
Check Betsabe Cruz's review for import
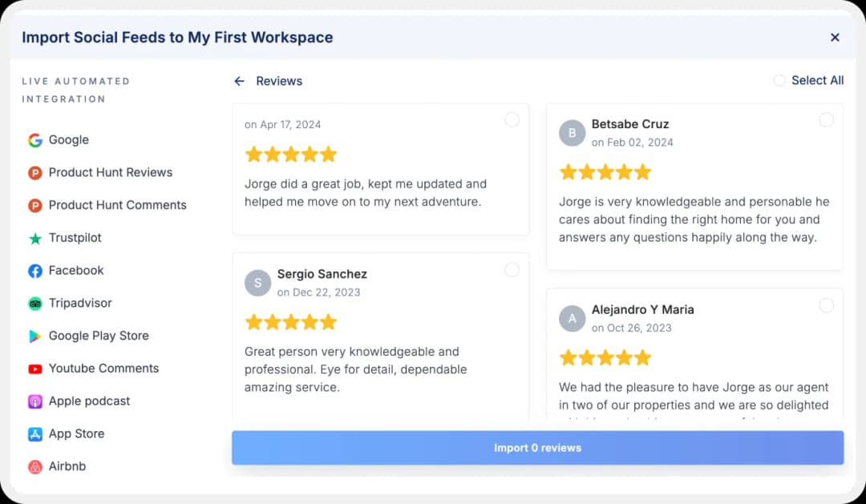point(827,119)
